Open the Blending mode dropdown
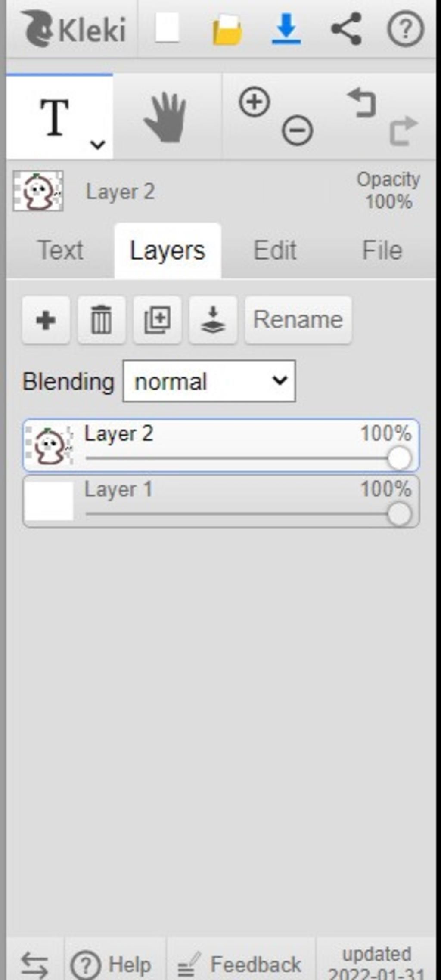The width and height of the screenshot is (441, 980). 209,381
